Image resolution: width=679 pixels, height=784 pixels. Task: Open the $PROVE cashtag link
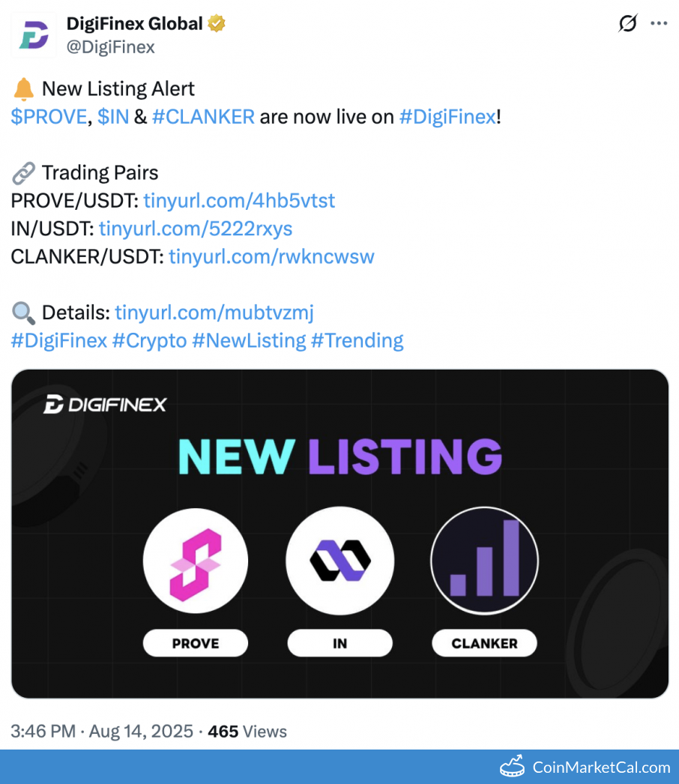click(x=49, y=117)
